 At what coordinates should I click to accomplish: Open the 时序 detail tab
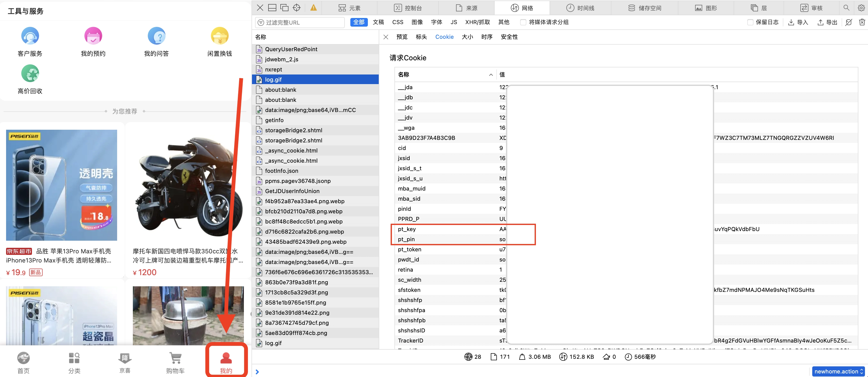486,37
